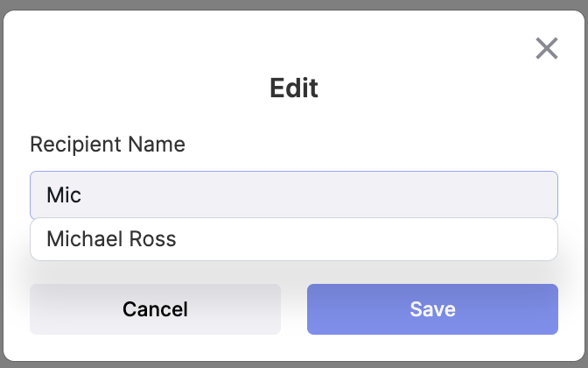Exit the Edit popup via the X
Image resolution: width=588 pixels, height=368 pixels.
point(547,48)
